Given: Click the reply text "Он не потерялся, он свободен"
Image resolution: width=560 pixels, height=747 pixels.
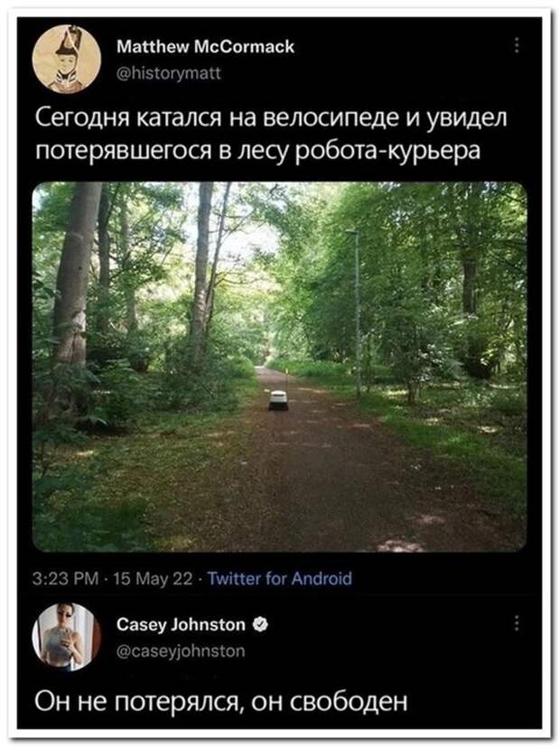Looking at the screenshot, I should click(x=221, y=701).
